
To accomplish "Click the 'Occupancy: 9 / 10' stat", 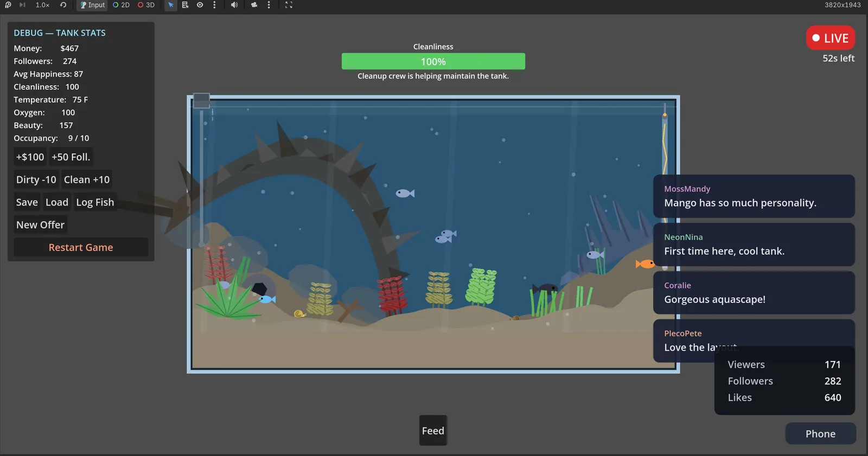I will [52, 138].
